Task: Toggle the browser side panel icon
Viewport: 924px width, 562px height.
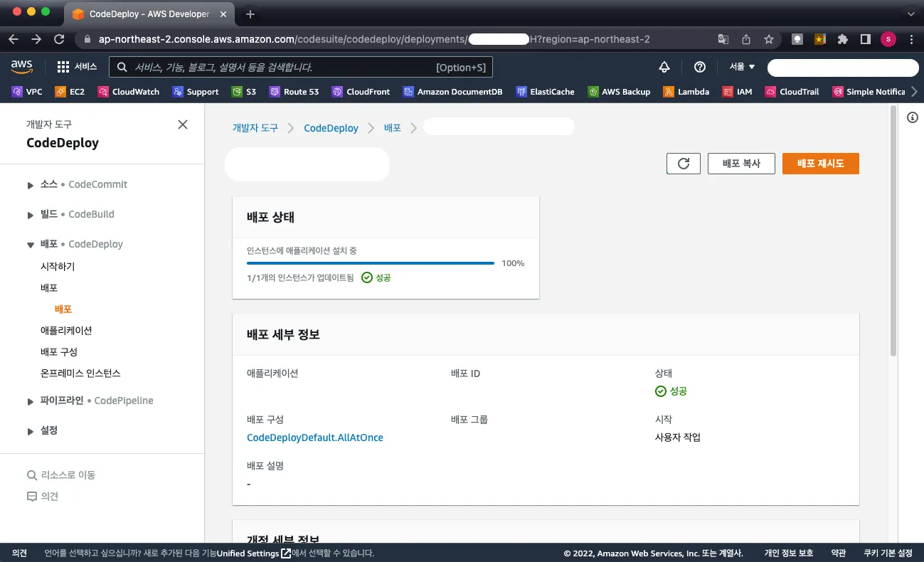Action: coord(866,40)
